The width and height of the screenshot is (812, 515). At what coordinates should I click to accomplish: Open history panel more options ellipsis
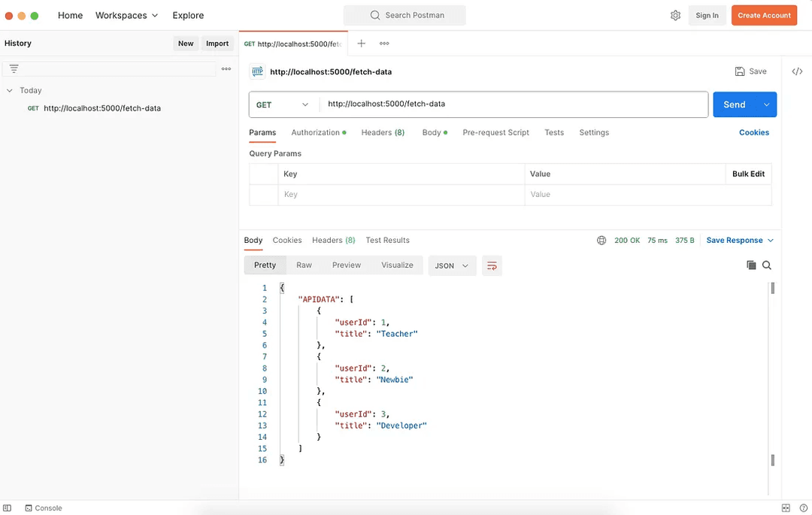(x=226, y=69)
